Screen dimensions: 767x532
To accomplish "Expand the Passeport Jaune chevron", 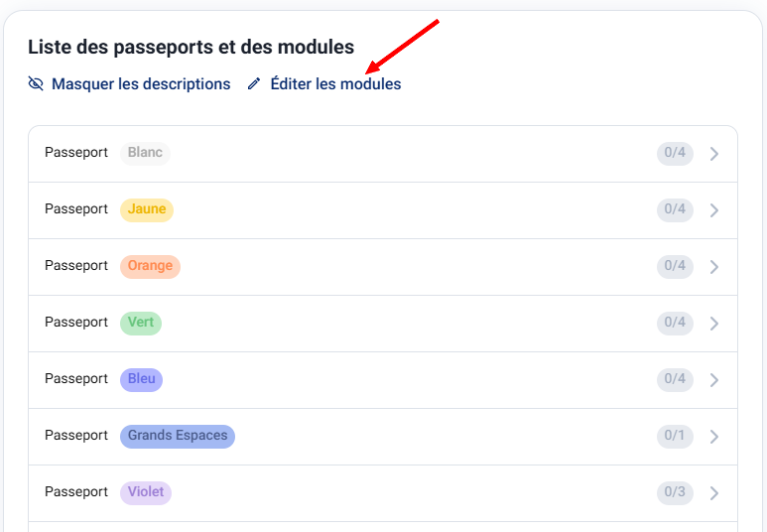I will coord(714,210).
